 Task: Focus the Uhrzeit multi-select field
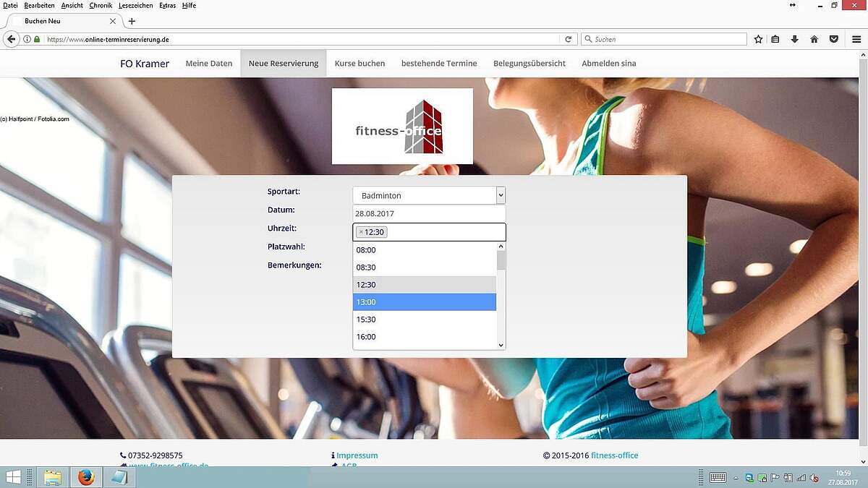click(429, 232)
